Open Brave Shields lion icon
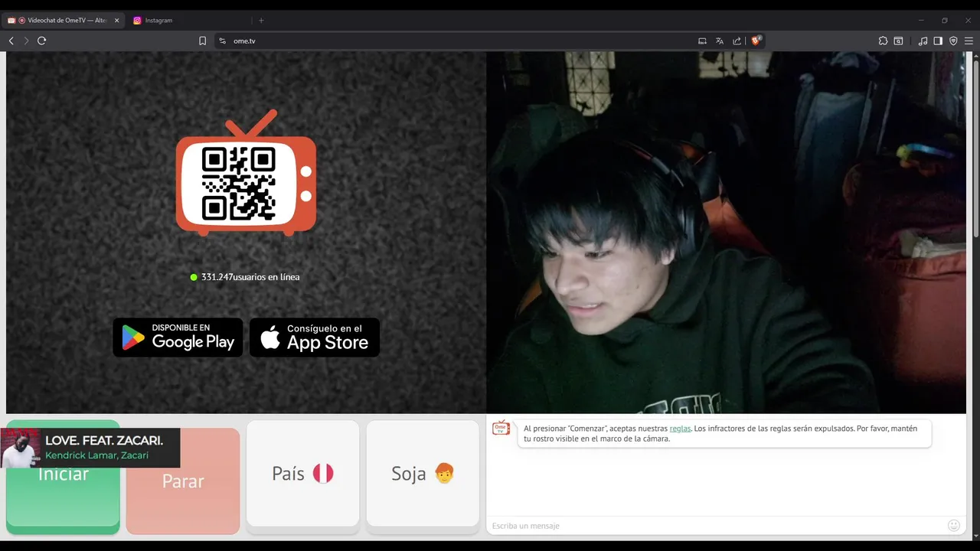This screenshot has height=551, width=980. pyautogui.click(x=756, y=41)
